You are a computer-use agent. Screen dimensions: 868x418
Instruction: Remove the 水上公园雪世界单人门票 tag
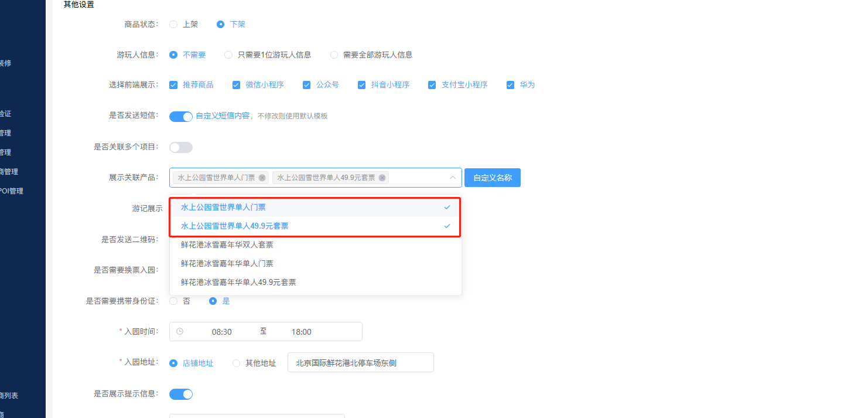[262, 177]
